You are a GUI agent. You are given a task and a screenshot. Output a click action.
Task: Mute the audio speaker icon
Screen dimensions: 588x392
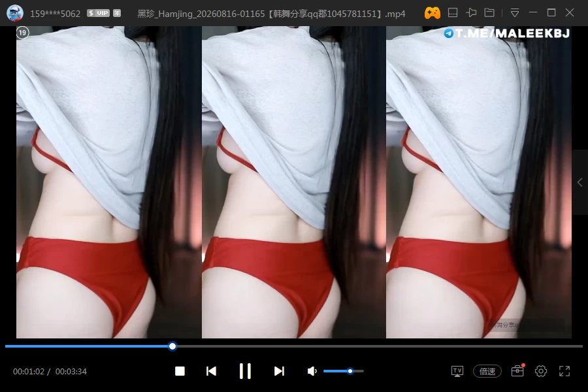[x=312, y=371]
